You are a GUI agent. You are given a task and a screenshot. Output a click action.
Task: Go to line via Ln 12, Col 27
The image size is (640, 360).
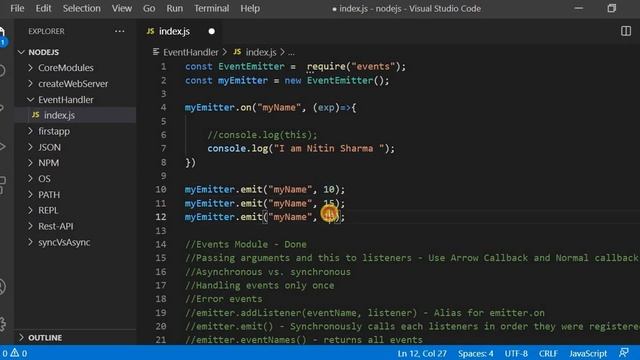422,353
